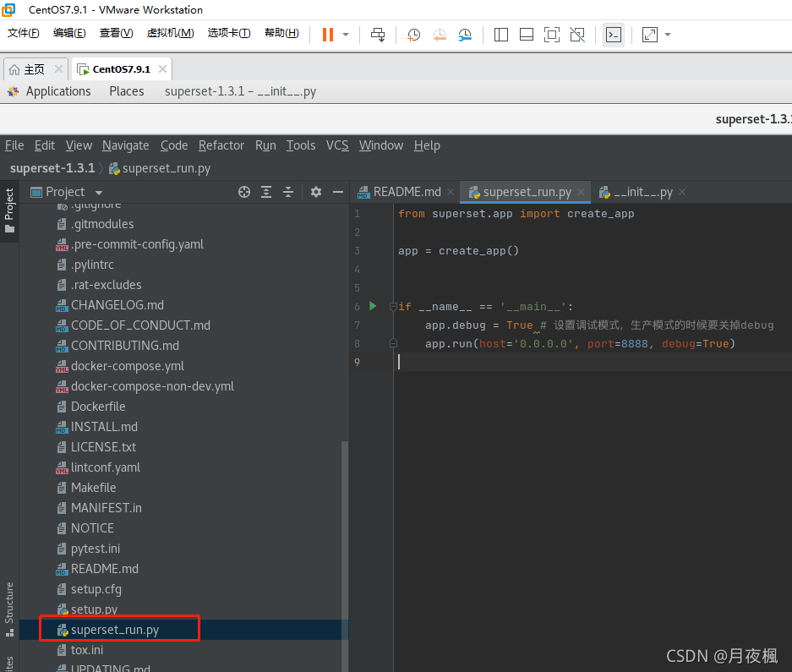
Task: Open the snapshot manager icon
Action: [x=465, y=35]
